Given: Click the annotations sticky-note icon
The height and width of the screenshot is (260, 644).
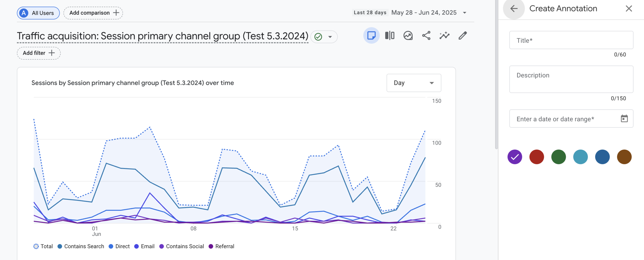Looking at the screenshot, I should [x=371, y=35].
